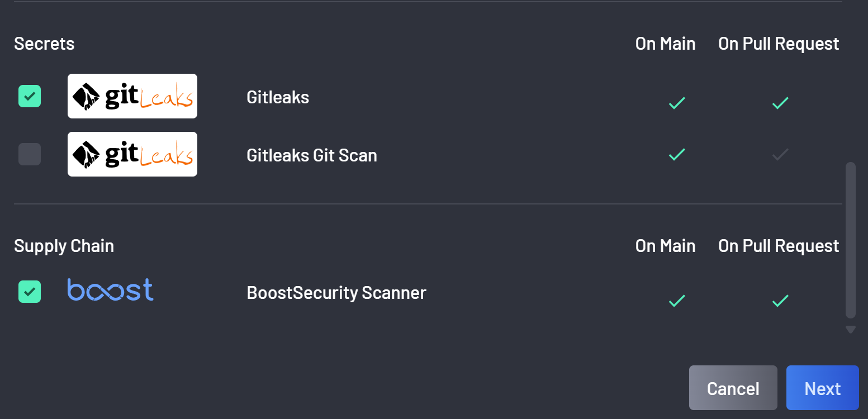Click the Supply Chain section heading

pyautogui.click(x=64, y=246)
